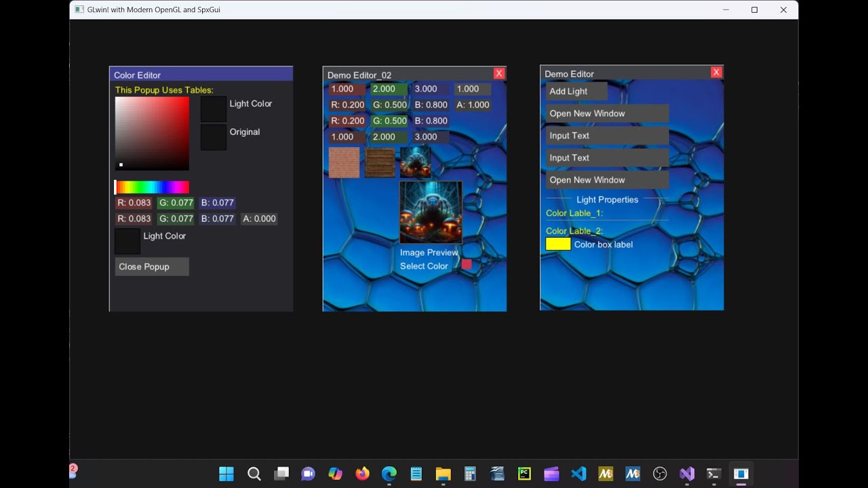Click the Original color swatch box
Screen dimensions: 868x488
click(x=214, y=137)
